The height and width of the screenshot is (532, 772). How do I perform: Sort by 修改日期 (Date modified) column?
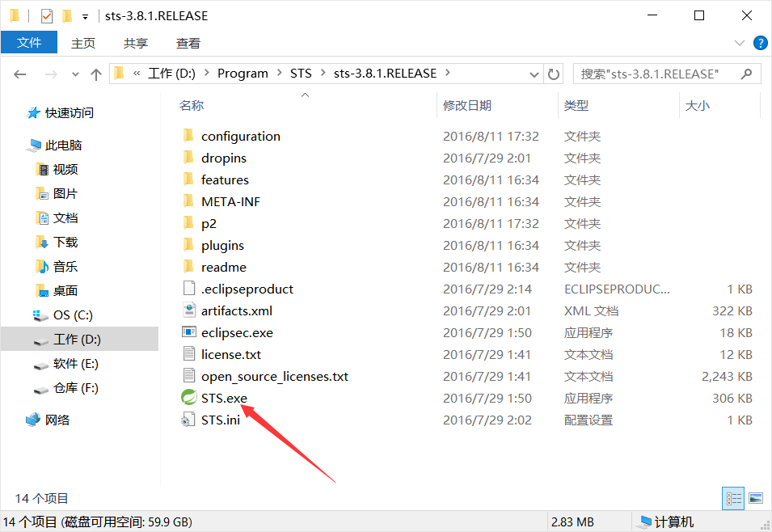point(467,105)
